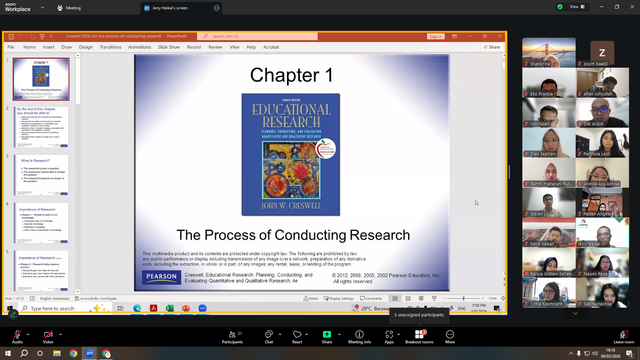Select slide 4 Importance of Research thumbnail
The image size is (640, 360).
41,223
